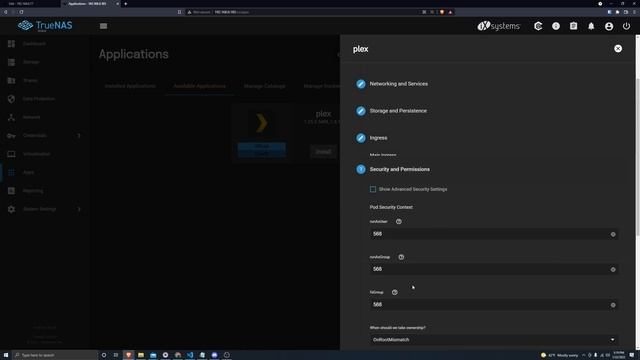
Task: Open the tasks clipboard icon in top bar
Action: coord(573,26)
